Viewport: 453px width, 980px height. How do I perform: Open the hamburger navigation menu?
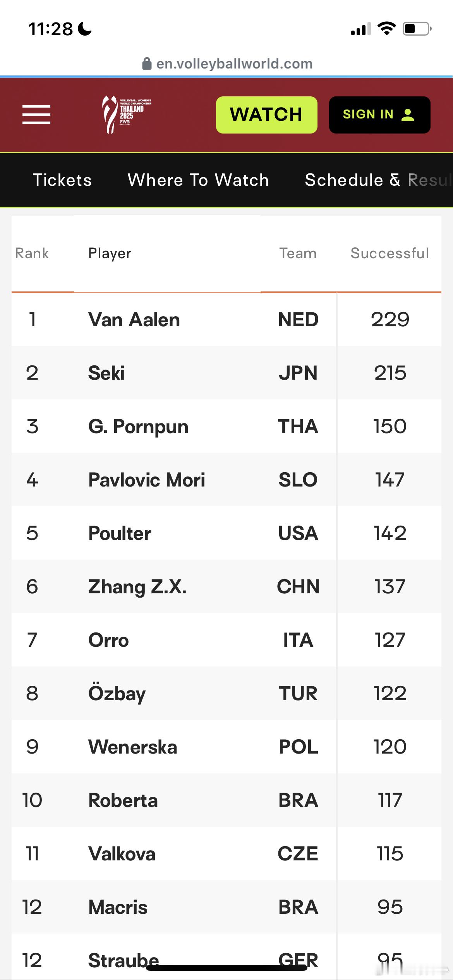(36, 115)
